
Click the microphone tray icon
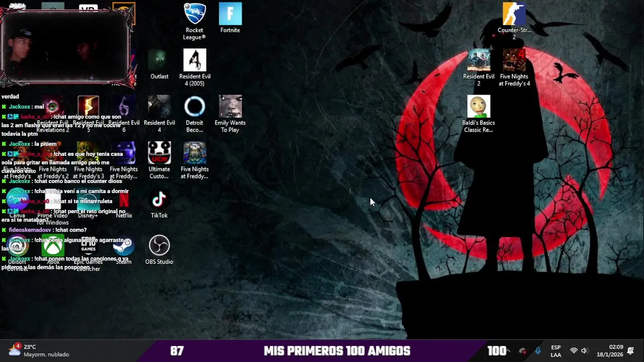[538, 350]
